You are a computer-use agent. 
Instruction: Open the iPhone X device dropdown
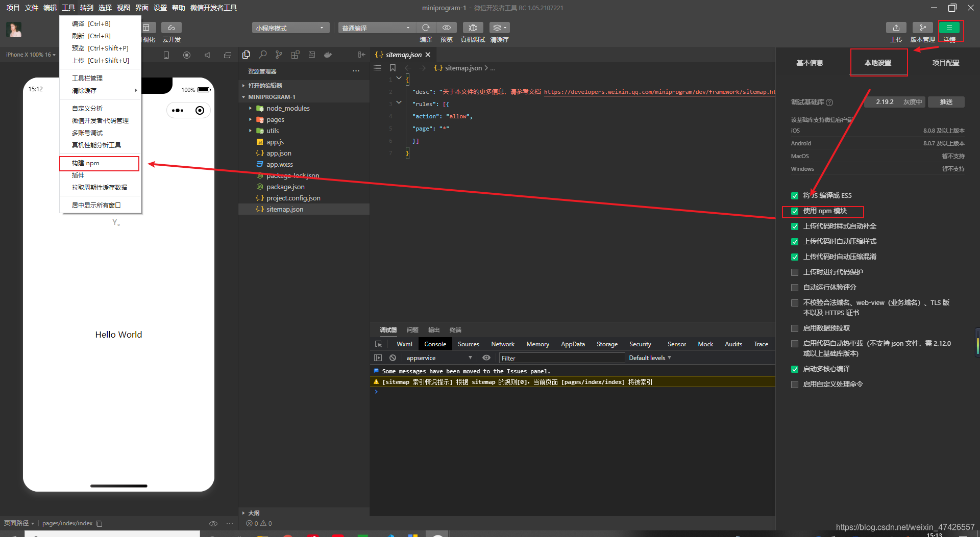click(x=31, y=55)
